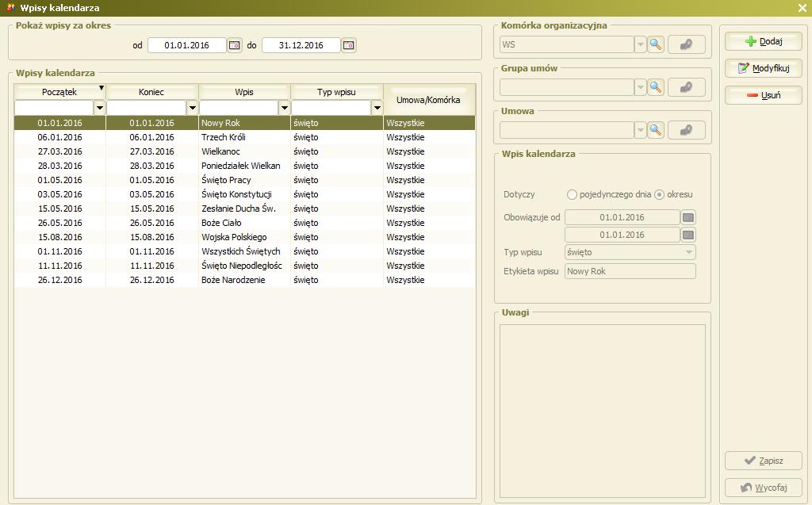The image size is (812, 505).
Task: Open calendar icon beside second Obowiązuje date
Action: (x=688, y=235)
